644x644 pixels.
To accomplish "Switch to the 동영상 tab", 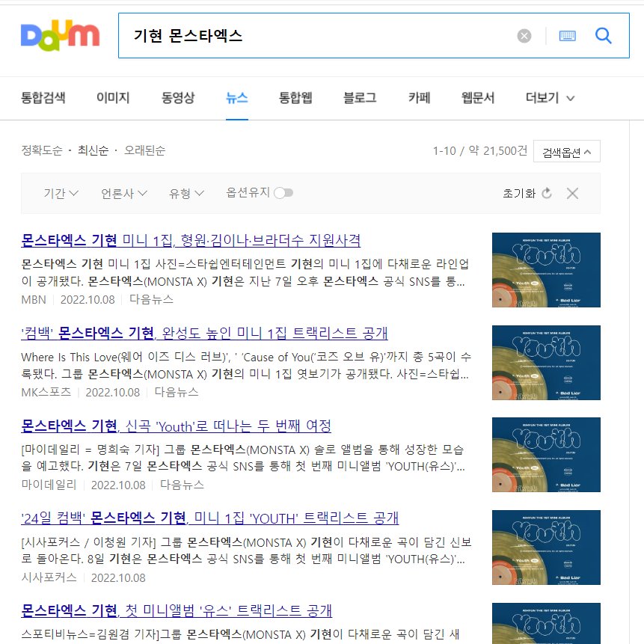I will (178, 98).
